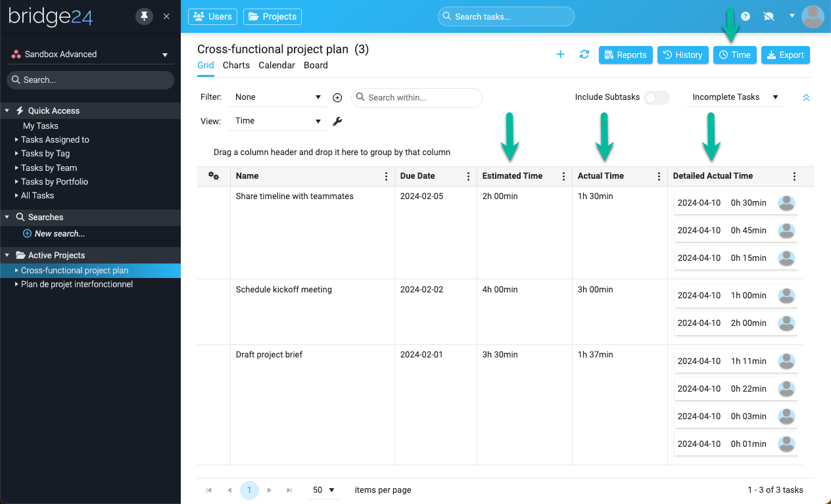Refresh the project with the sync icon
The width and height of the screenshot is (831, 504).
tap(584, 55)
